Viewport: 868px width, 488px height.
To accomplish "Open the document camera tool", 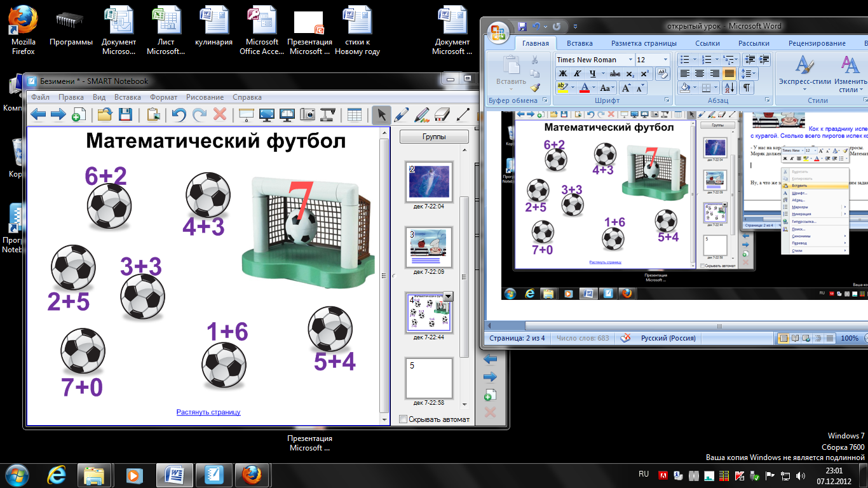I will pos(328,114).
